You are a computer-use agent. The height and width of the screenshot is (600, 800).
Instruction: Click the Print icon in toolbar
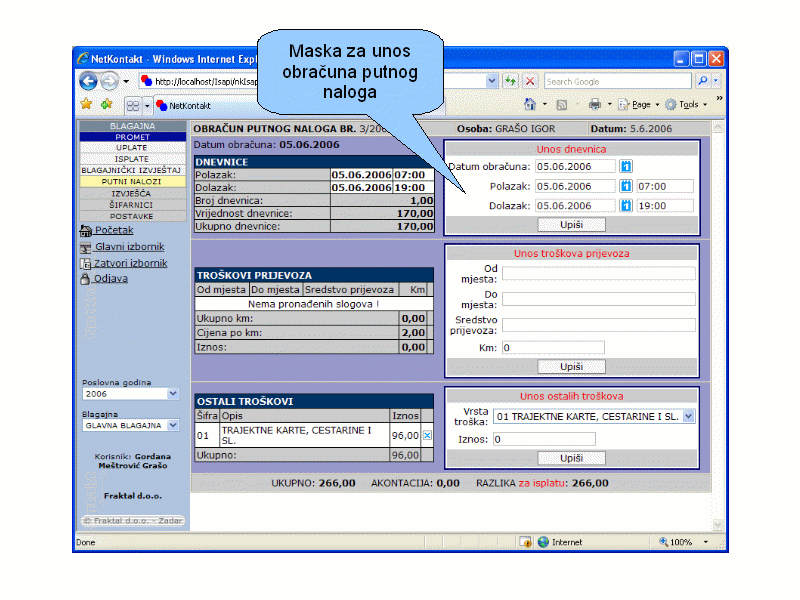click(x=594, y=104)
